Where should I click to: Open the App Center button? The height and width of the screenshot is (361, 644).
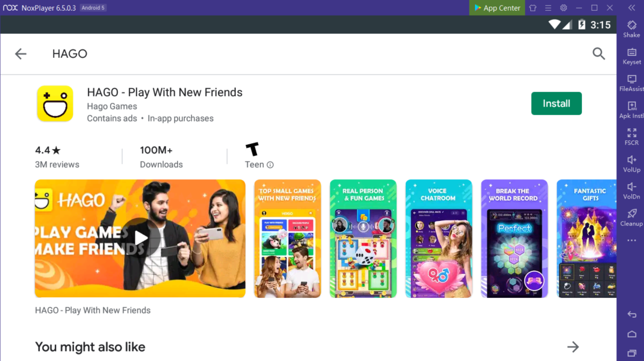coord(497,8)
